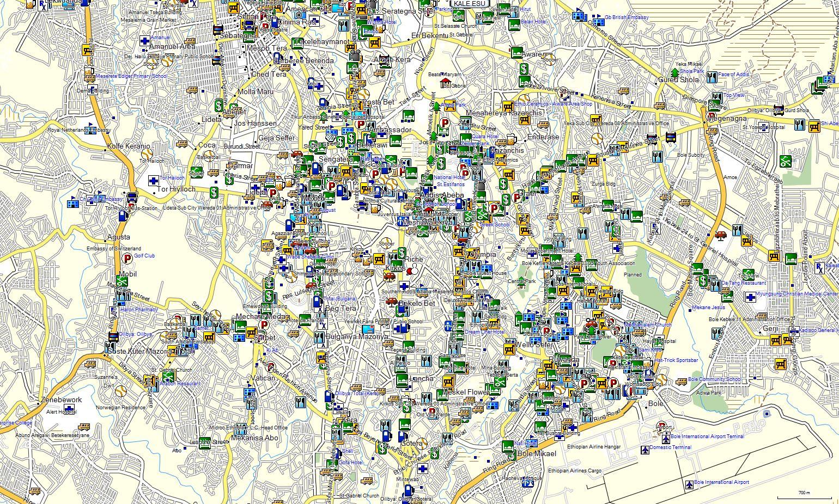Select the Dream Liner Hotel label
Image resolution: width=839 pixels, height=504 pixels.
(484, 332)
